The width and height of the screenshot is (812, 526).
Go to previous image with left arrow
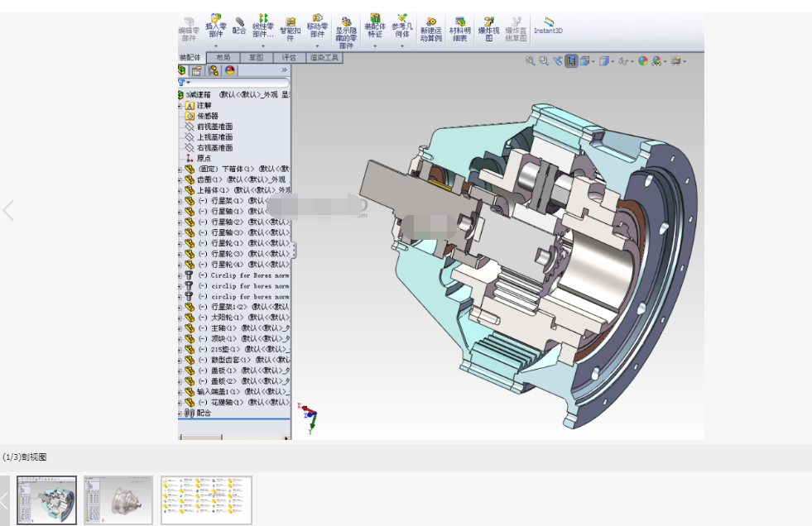point(8,211)
